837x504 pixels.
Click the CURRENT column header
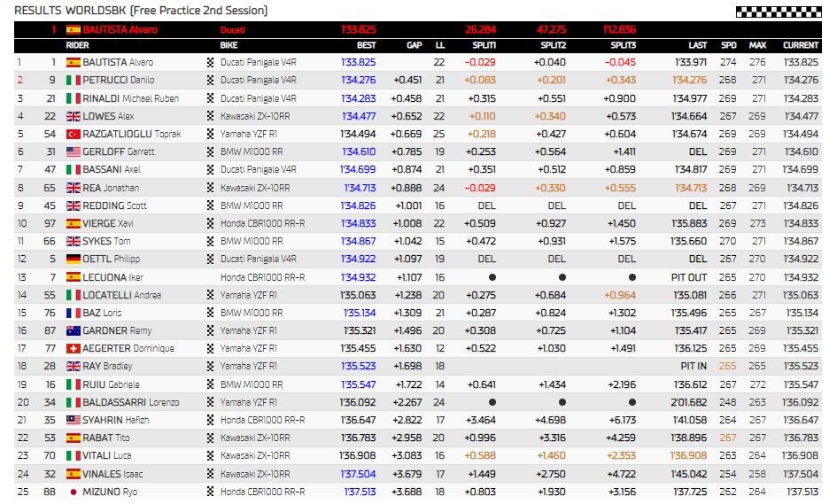click(x=801, y=45)
